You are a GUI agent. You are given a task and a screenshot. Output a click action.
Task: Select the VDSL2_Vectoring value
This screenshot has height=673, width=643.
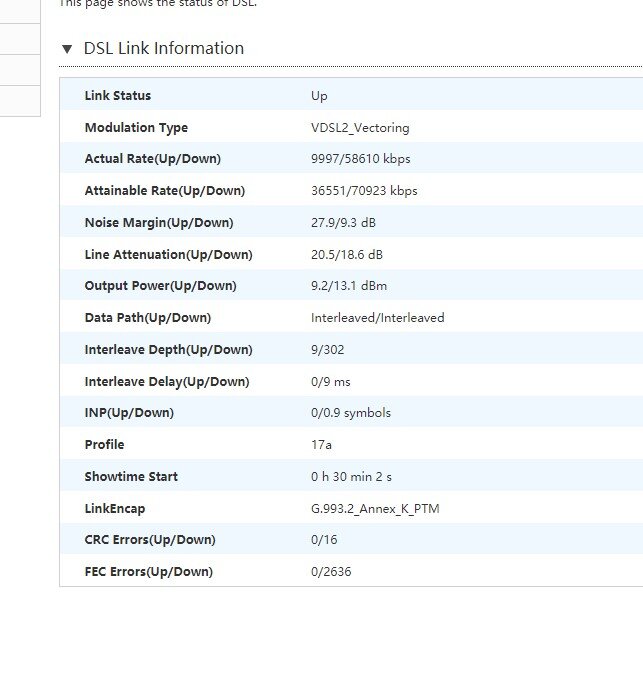(360, 127)
